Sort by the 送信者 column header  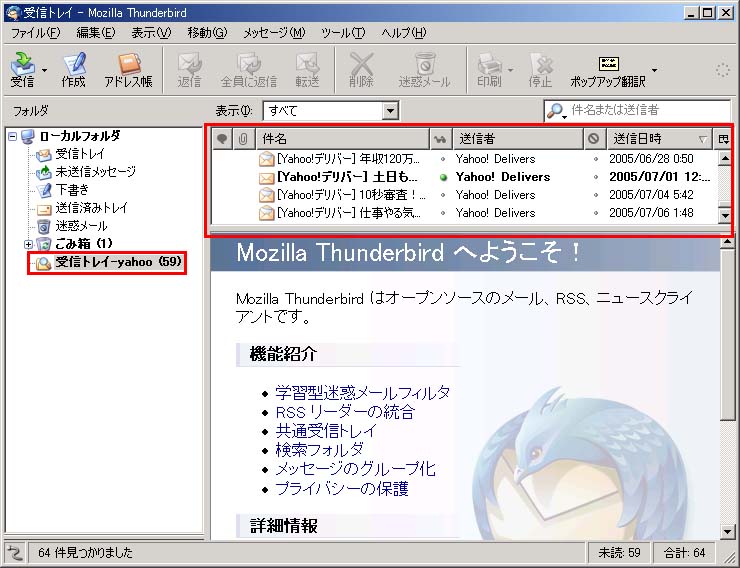(518, 139)
